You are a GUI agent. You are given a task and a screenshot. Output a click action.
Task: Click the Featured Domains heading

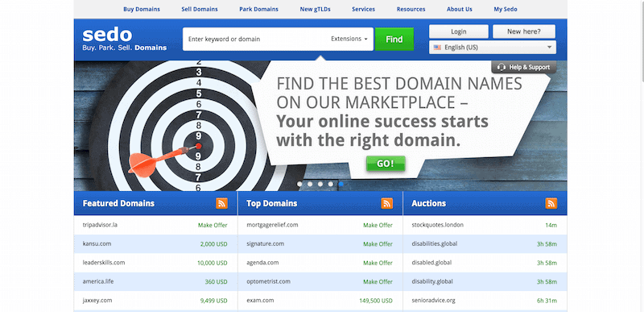(118, 203)
